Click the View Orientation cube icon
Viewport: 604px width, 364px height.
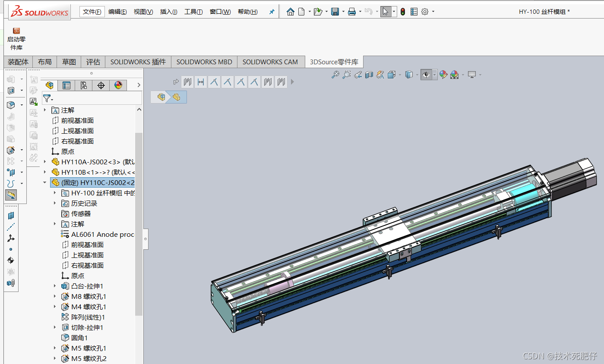click(392, 75)
